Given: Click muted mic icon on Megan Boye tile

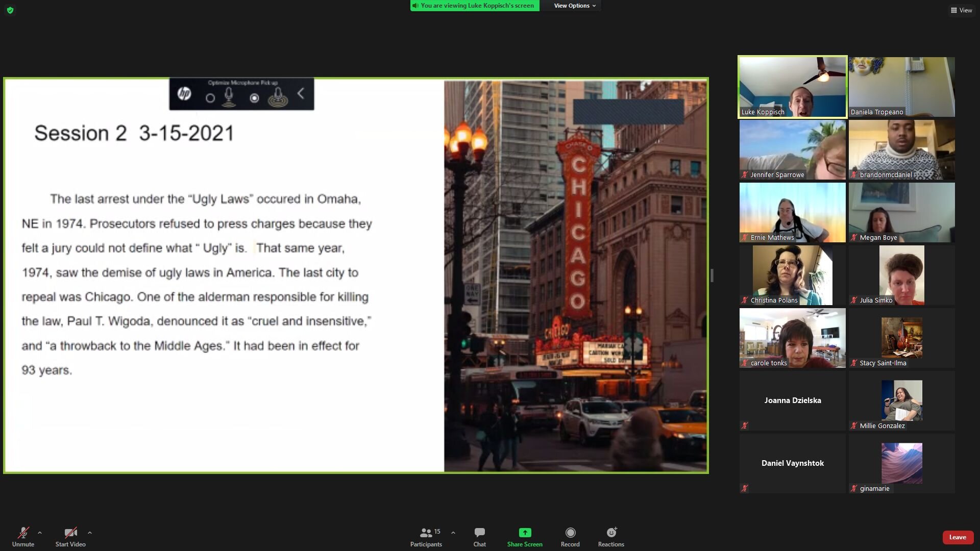Looking at the screenshot, I should [854, 237].
